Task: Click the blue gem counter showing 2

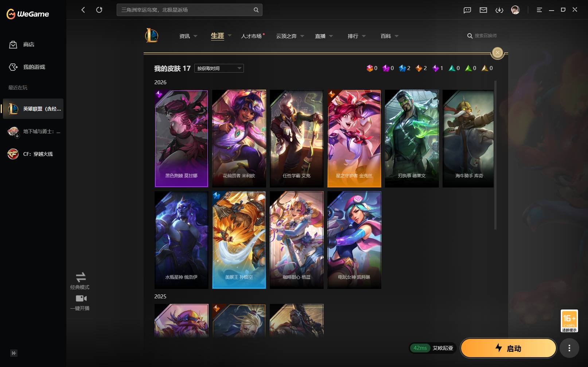Action: (x=404, y=68)
